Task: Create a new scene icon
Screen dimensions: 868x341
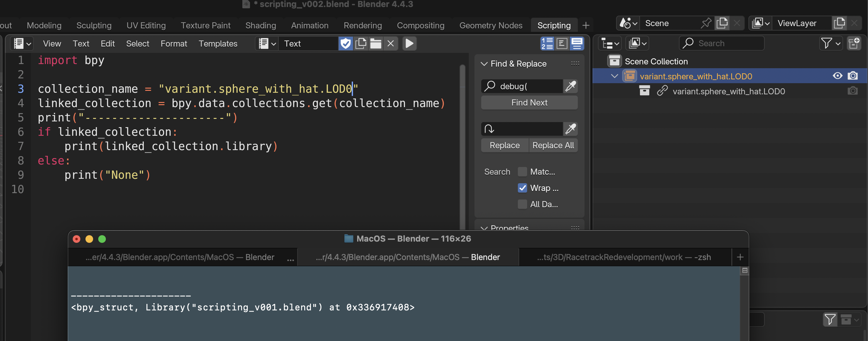Action: 722,23
